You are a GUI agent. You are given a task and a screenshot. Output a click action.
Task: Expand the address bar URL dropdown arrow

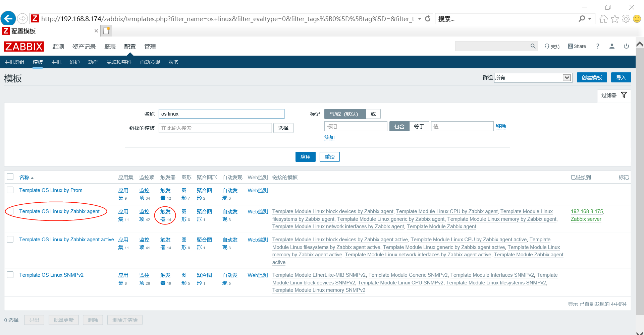click(420, 19)
